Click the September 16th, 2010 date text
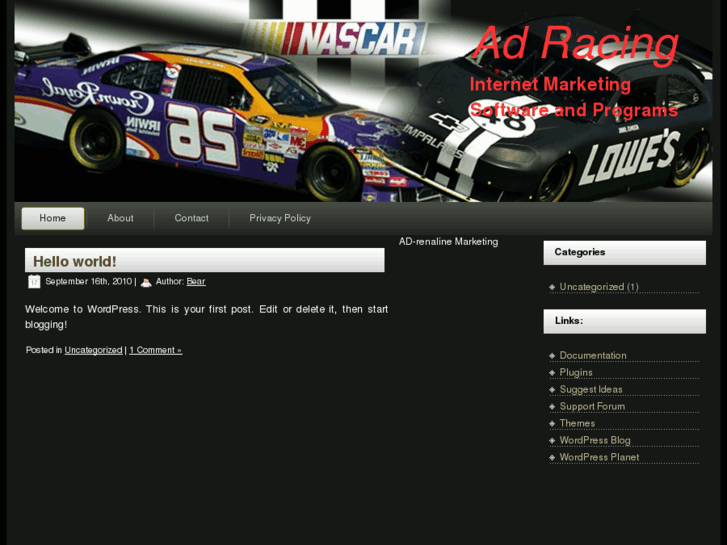727x545 pixels. click(x=89, y=282)
